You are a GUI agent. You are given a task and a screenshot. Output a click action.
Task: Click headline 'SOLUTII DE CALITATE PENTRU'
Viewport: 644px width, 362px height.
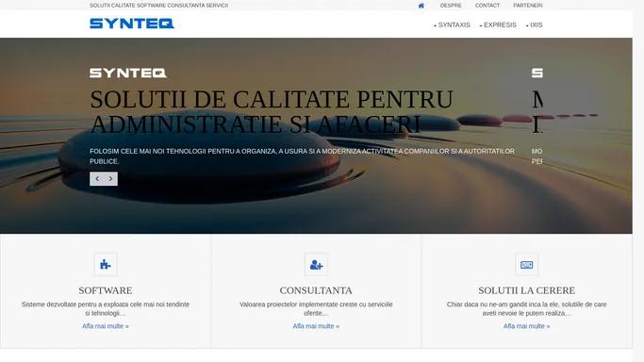click(x=272, y=99)
